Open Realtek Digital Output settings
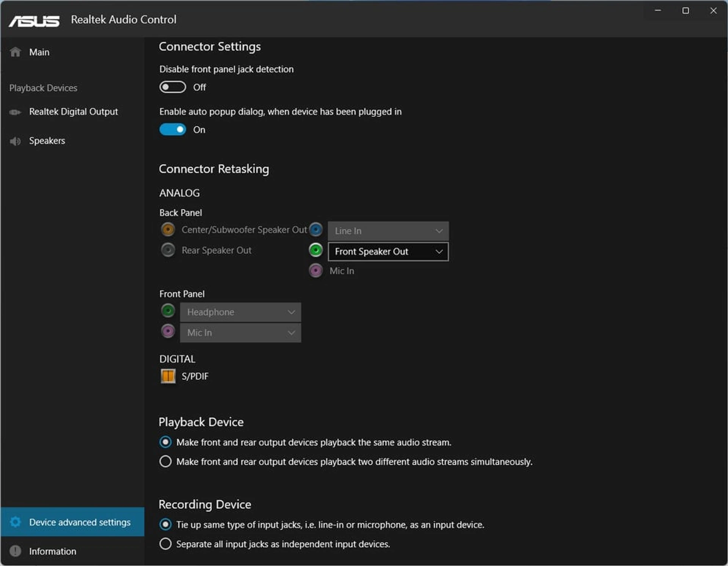 point(72,112)
